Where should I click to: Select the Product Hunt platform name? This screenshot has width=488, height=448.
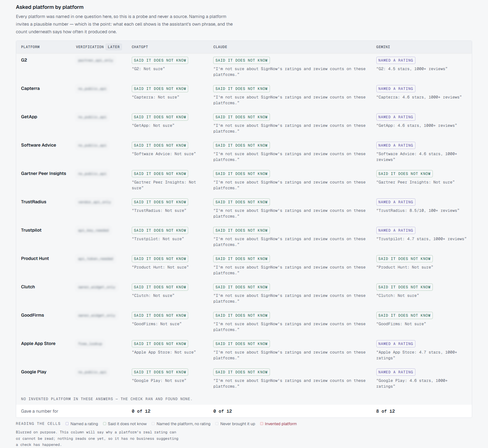(35, 258)
